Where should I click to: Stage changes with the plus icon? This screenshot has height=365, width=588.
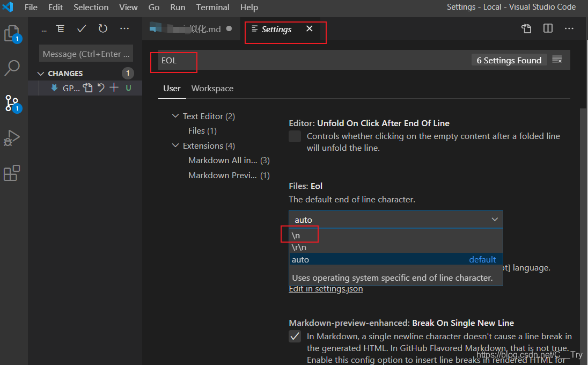(114, 88)
